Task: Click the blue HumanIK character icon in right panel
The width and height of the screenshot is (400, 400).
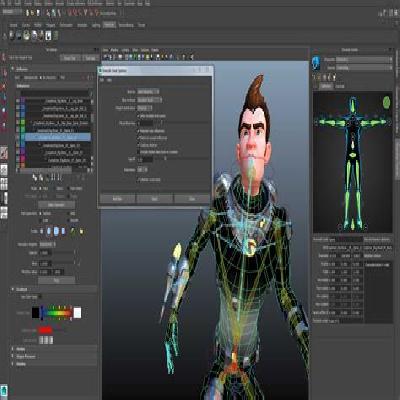Action: pos(316,63)
